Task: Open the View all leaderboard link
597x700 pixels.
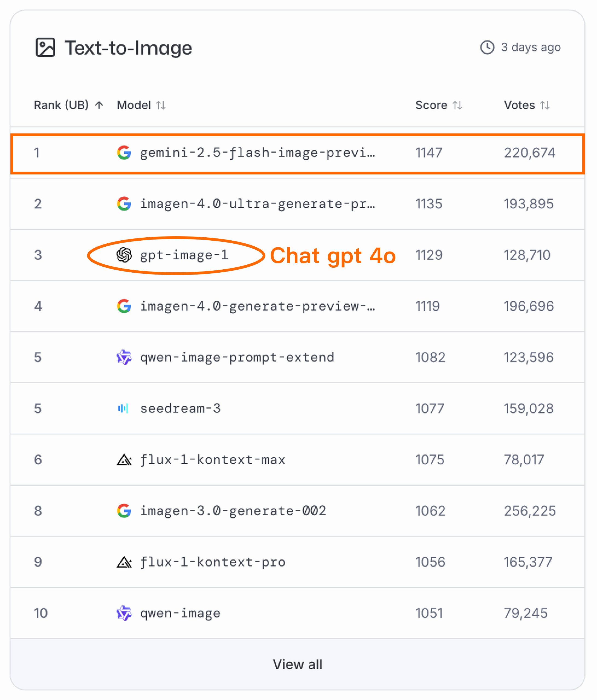Action: tap(297, 664)
